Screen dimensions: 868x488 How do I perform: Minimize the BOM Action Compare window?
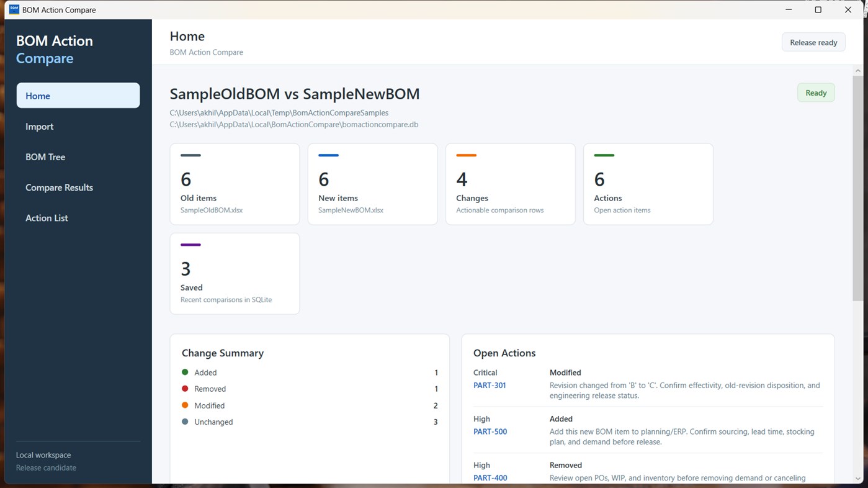(x=789, y=9)
